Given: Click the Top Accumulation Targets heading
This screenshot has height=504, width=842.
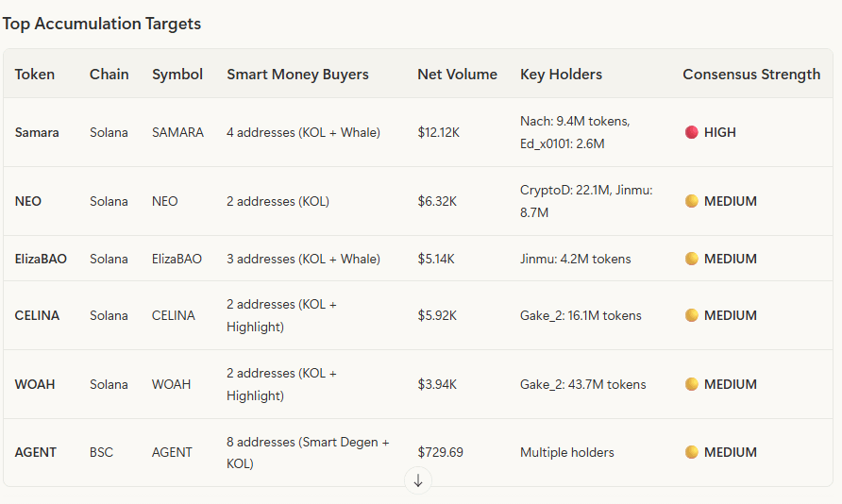Looking at the screenshot, I should (102, 24).
